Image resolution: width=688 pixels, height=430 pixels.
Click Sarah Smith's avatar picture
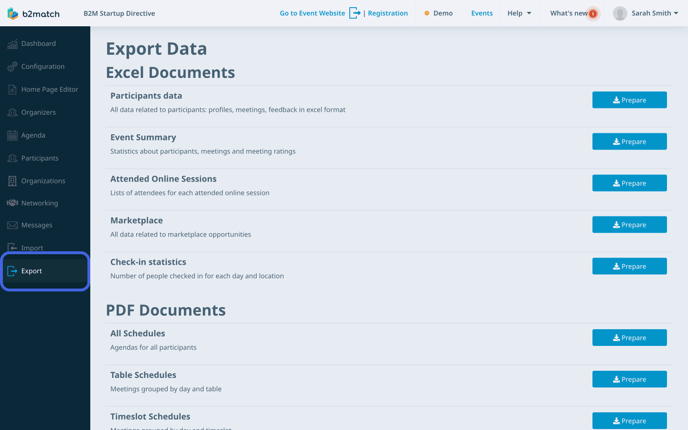pyautogui.click(x=620, y=14)
